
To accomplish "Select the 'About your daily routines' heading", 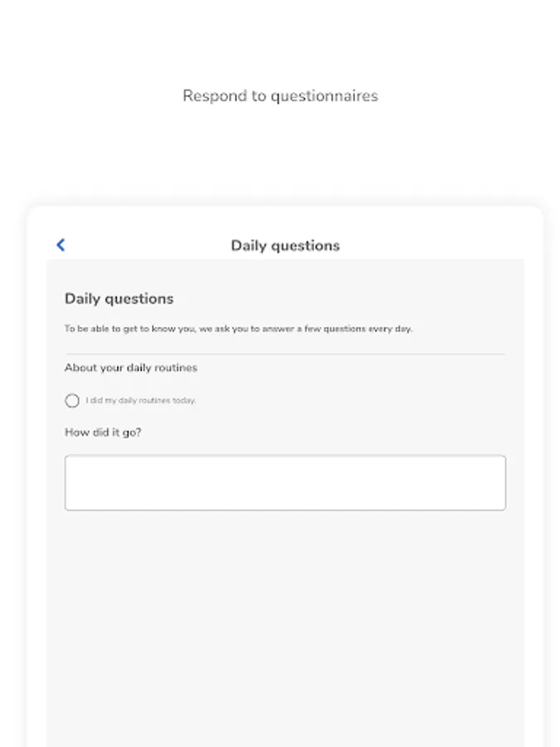I will pos(131,367).
